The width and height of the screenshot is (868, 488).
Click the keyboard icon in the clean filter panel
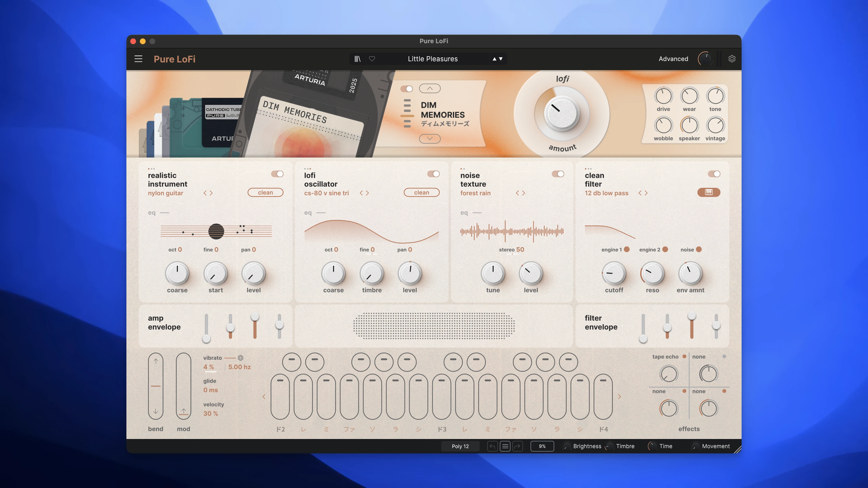point(708,192)
